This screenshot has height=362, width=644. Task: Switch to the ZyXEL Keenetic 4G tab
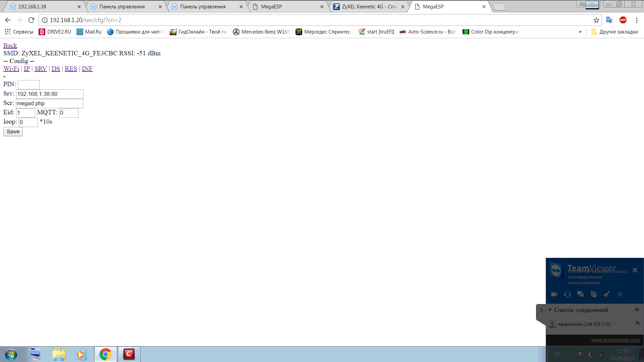[x=367, y=6]
